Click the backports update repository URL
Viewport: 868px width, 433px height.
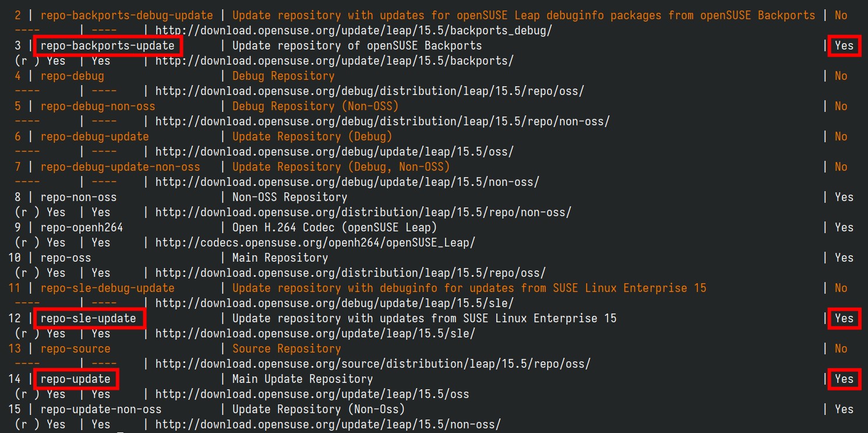click(x=334, y=61)
